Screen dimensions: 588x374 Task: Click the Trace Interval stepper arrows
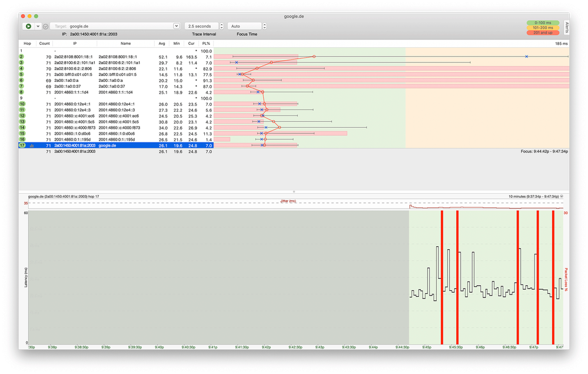[x=221, y=26]
